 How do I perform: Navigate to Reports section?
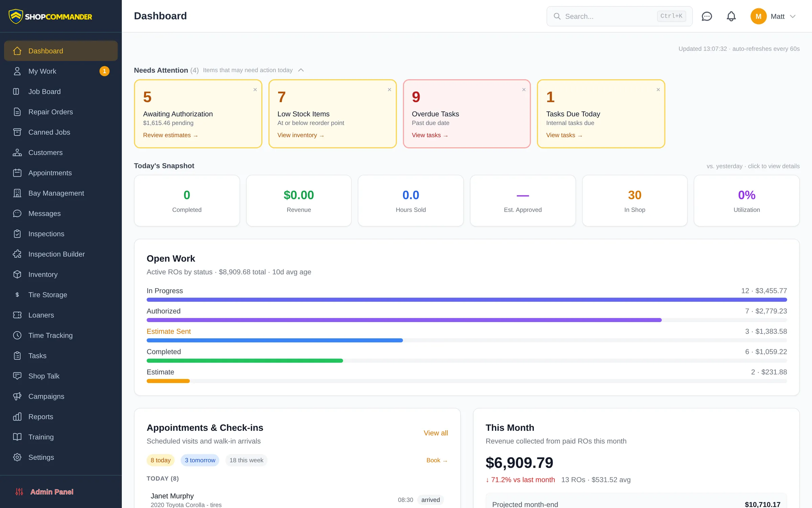point(61,417)
